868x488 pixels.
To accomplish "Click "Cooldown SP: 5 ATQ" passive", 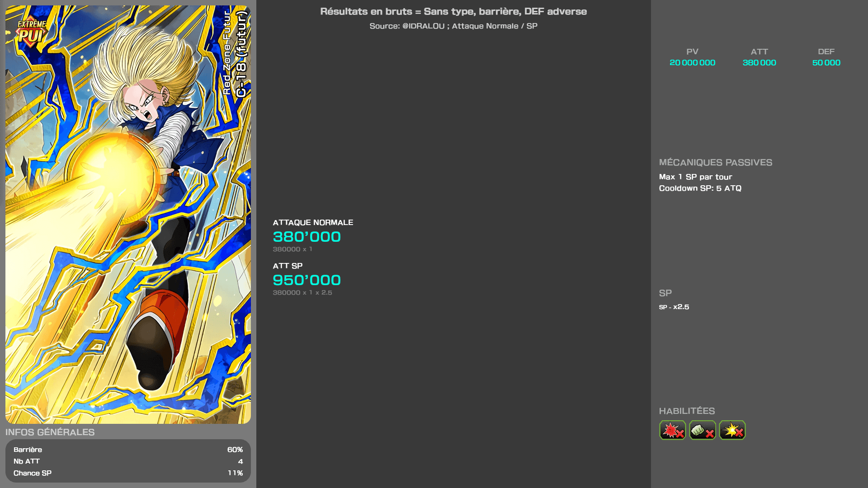I will [x=700, y=188].
